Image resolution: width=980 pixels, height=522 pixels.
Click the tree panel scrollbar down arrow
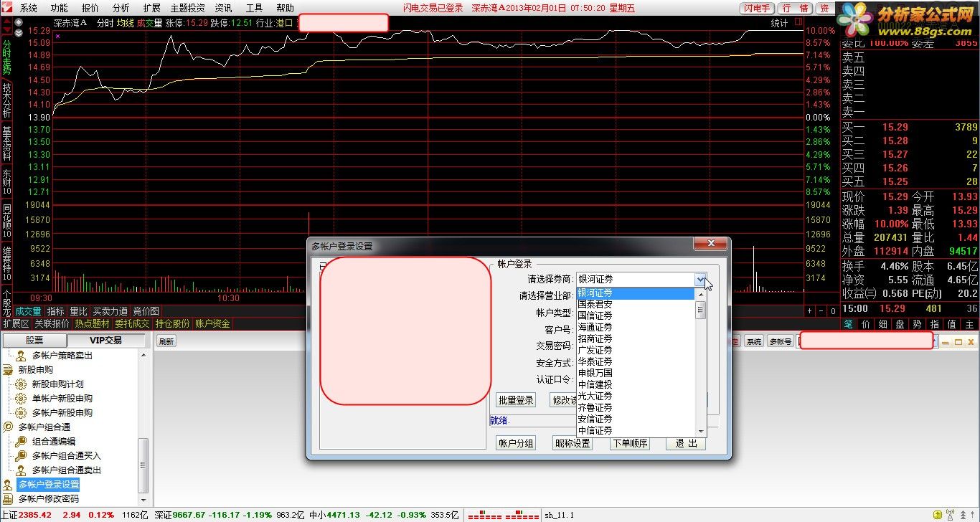pyautogui.click(x=143, y=500)
